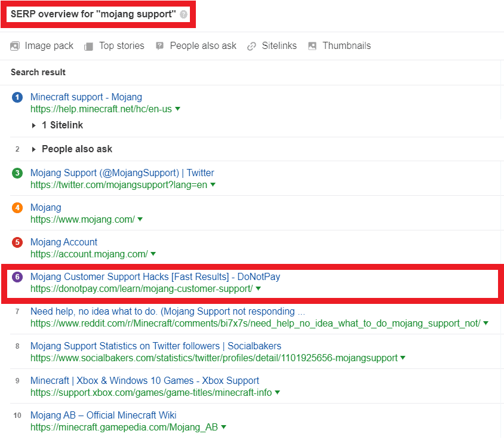
Task: Open the Mojang Account result title
Action: tap(64, 242)
